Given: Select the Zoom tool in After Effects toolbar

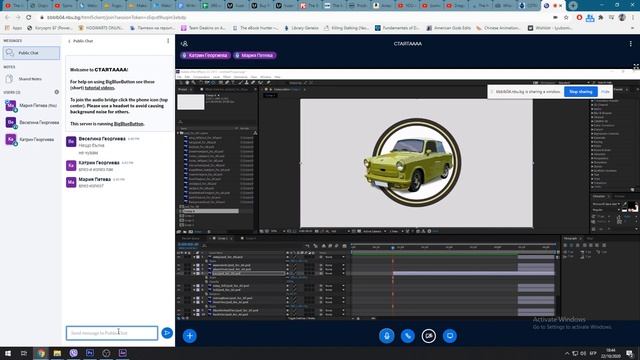Looking at the screenshot, I should coord(194,83).
